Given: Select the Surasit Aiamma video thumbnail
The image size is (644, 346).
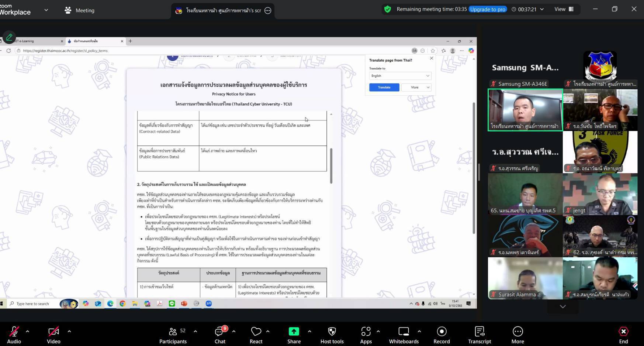Looking at the screenshot, I should (x=525, y=278).
